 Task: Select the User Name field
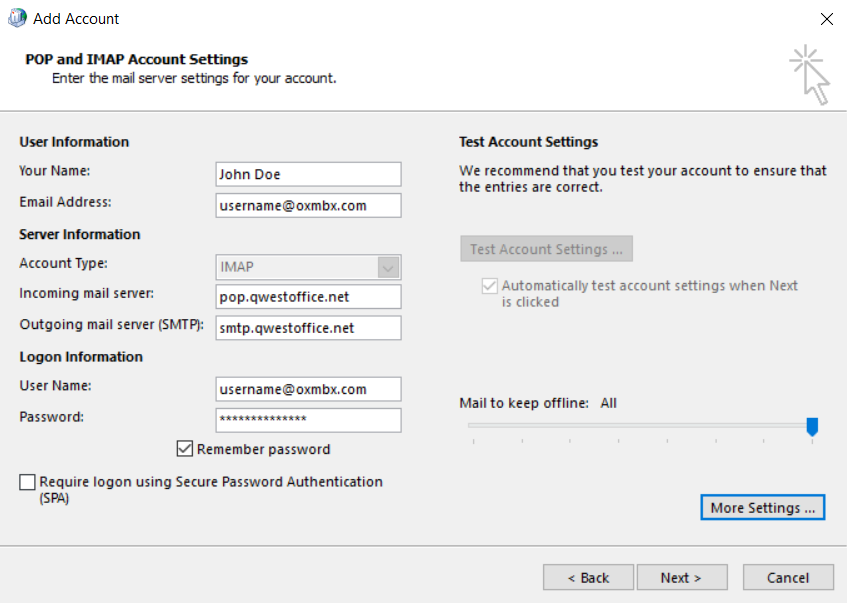click(x=307, y=389)
